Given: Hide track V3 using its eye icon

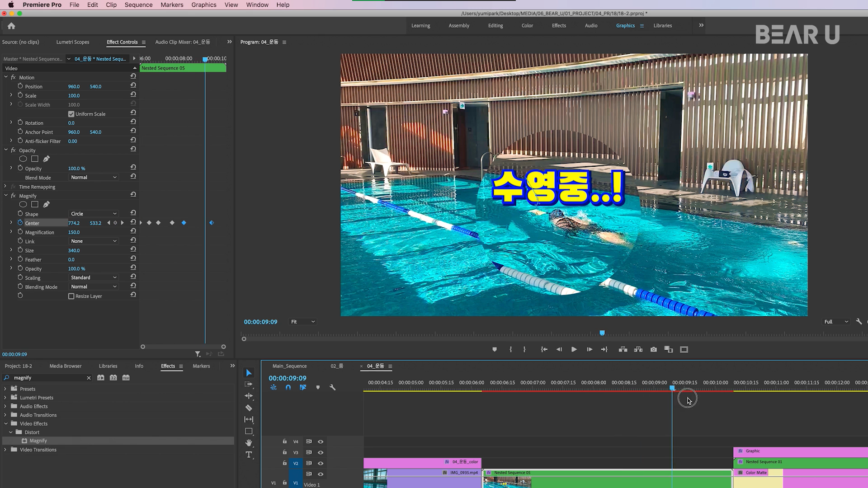Looking at the screenshot, I should 321,452.
